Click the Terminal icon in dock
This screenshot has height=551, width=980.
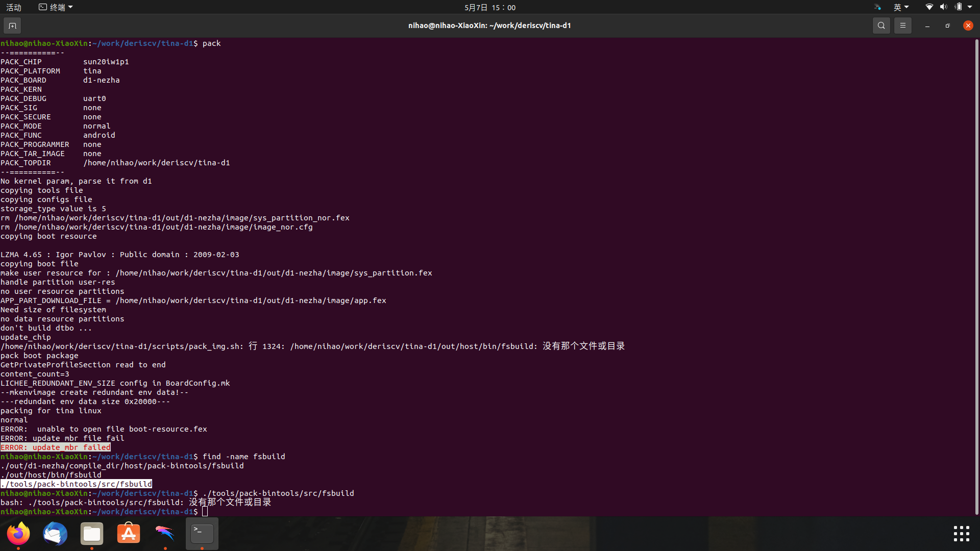point(202,534)
